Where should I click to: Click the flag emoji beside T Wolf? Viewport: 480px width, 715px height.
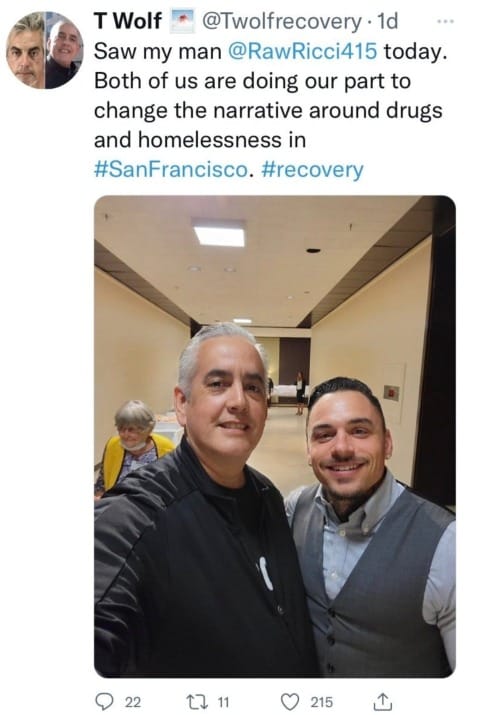182,21
